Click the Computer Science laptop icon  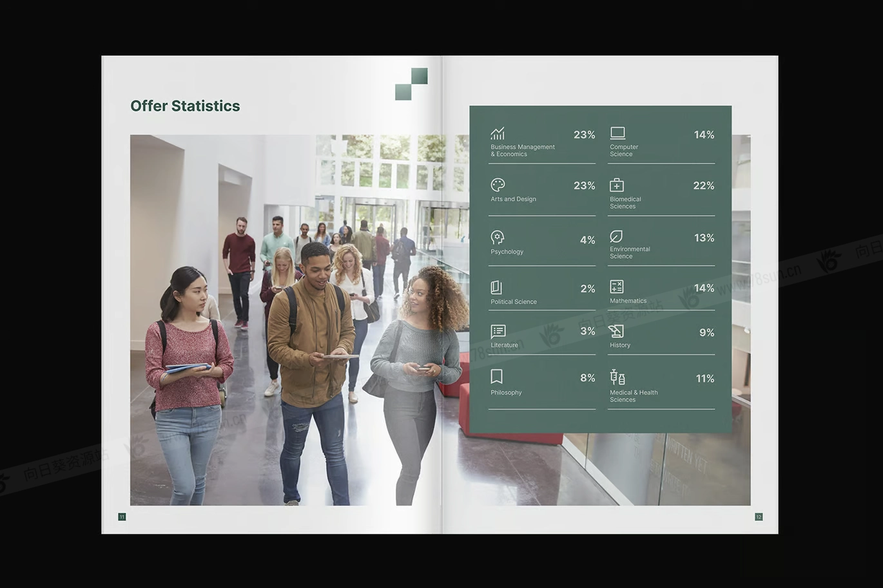tap(617, 133)
